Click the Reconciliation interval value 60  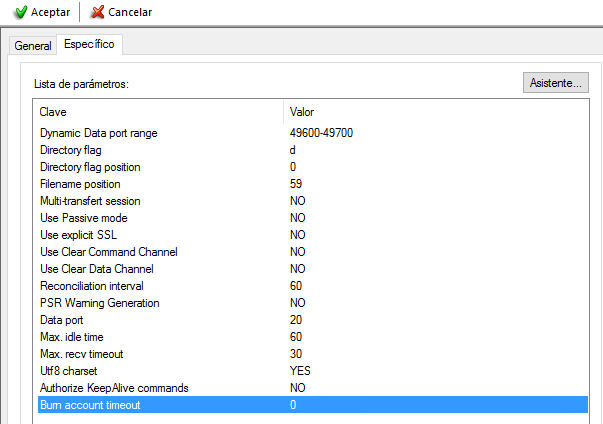pyautogui.click(x=296, y=286)
